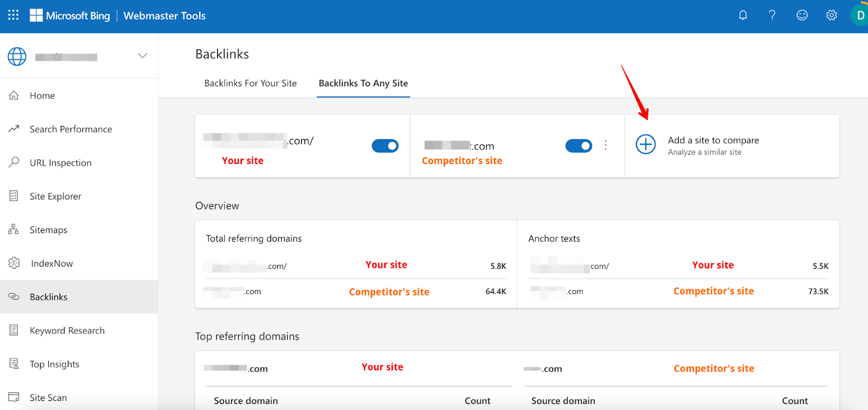Open URL Inspection in the sidebar
This screenshot has height=410, width=868.
click(x=79, y=163)
